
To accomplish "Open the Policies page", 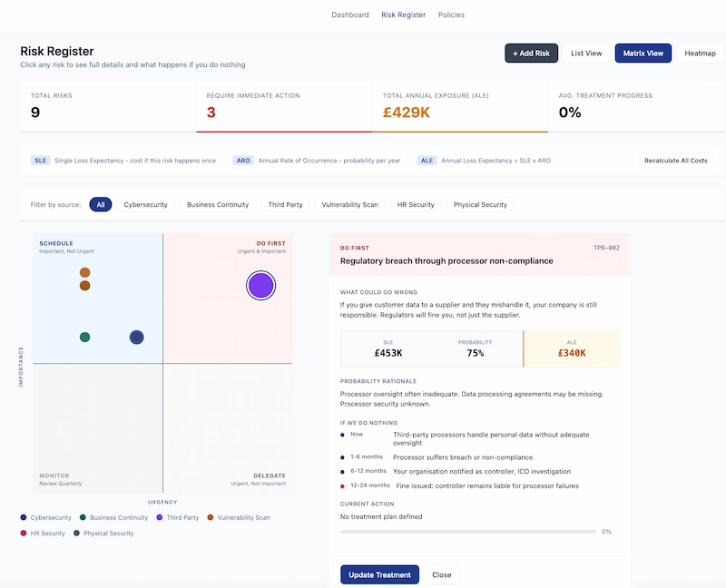I will pyautogui.click(x=451, y=15).
